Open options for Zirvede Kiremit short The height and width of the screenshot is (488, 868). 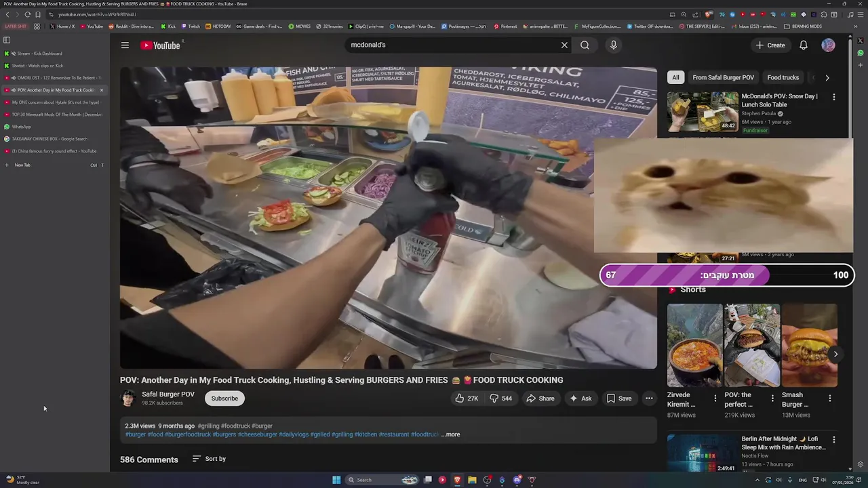[715, 399]
